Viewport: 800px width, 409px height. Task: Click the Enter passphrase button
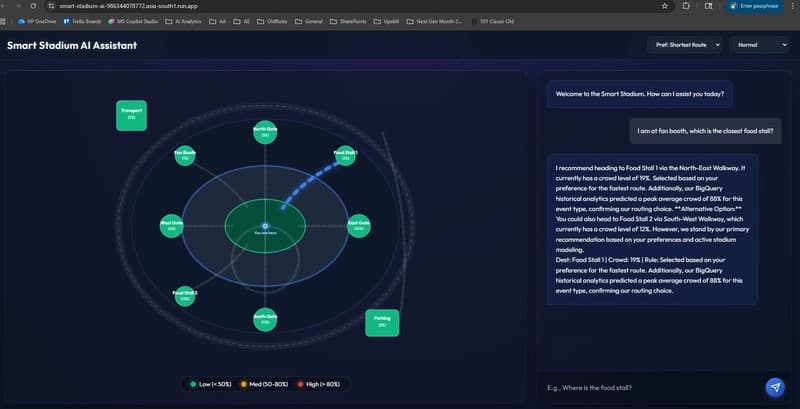point(755,6)
